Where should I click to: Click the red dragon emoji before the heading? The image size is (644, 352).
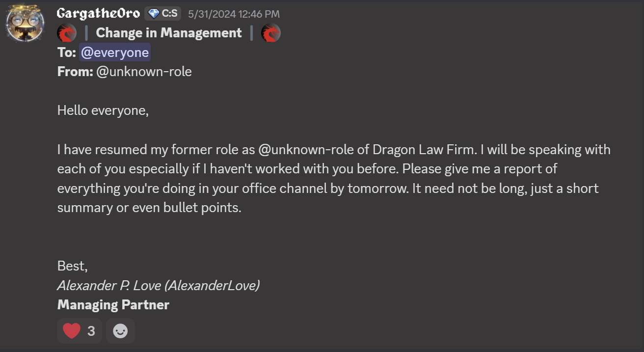pyautogui.click(x=67, y=33)
